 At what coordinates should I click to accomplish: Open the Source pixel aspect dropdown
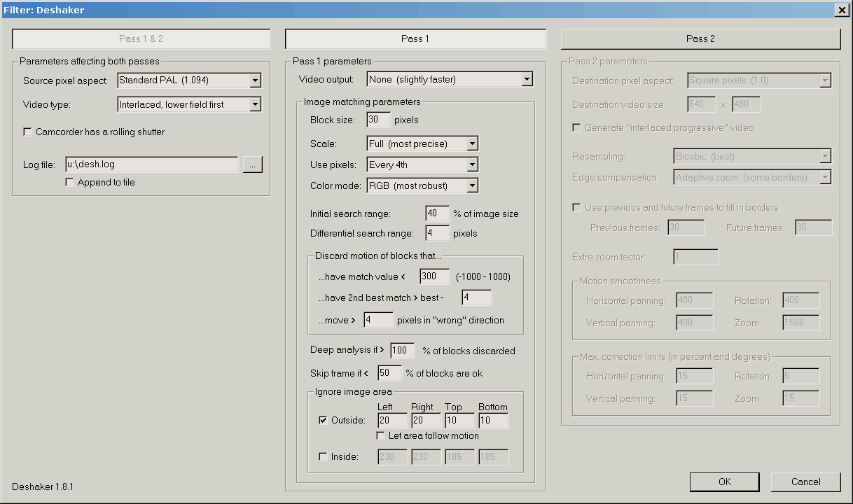[x=255, y=80]
